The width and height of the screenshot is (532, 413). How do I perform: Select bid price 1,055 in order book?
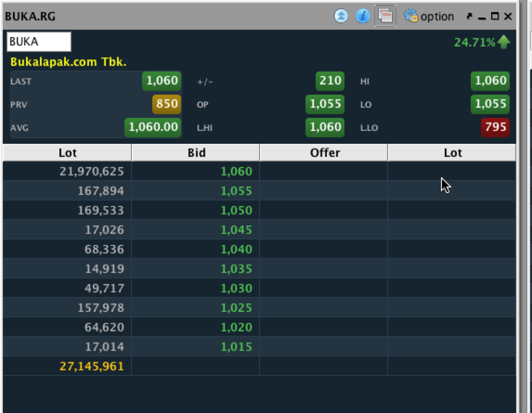[x=236, y=191]
